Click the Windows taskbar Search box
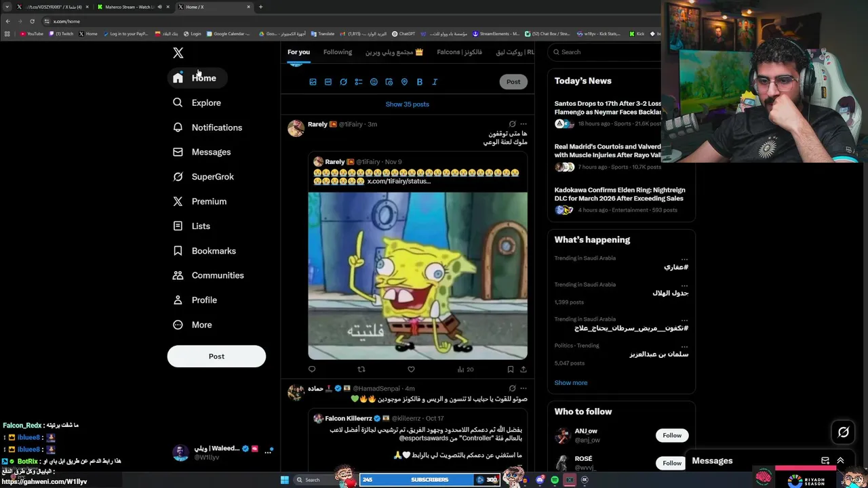The height and width of the screenshot is (488, 868). [317, 480]
